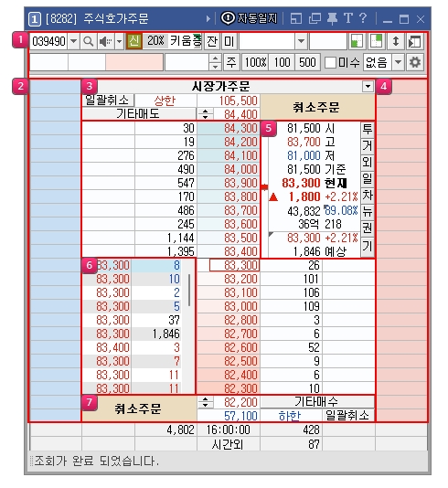Screen dimensions: 448x488
Task: Click the 82,300 bid price cell
Action: click(229, 388)
